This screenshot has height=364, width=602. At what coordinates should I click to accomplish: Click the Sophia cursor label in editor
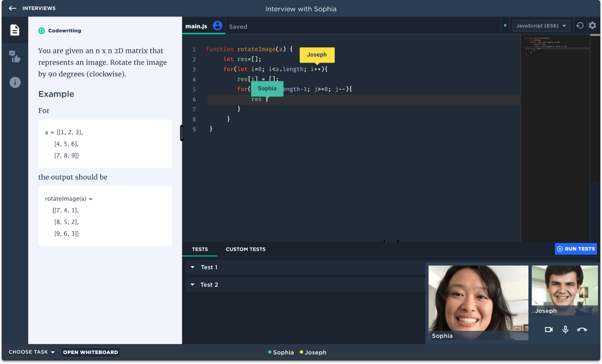[x=267, y=89]
